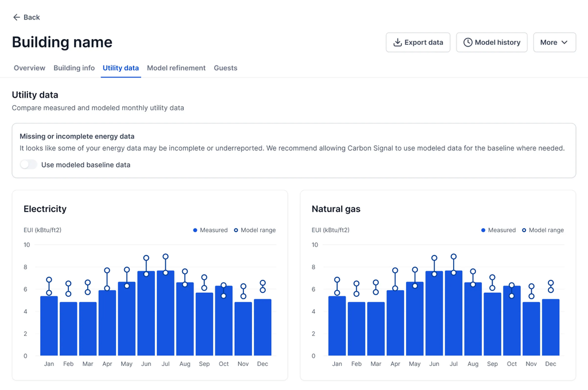Expand the More chevron arrow
The height and width of the screenshot is (390, 588).
coord(564,43)
